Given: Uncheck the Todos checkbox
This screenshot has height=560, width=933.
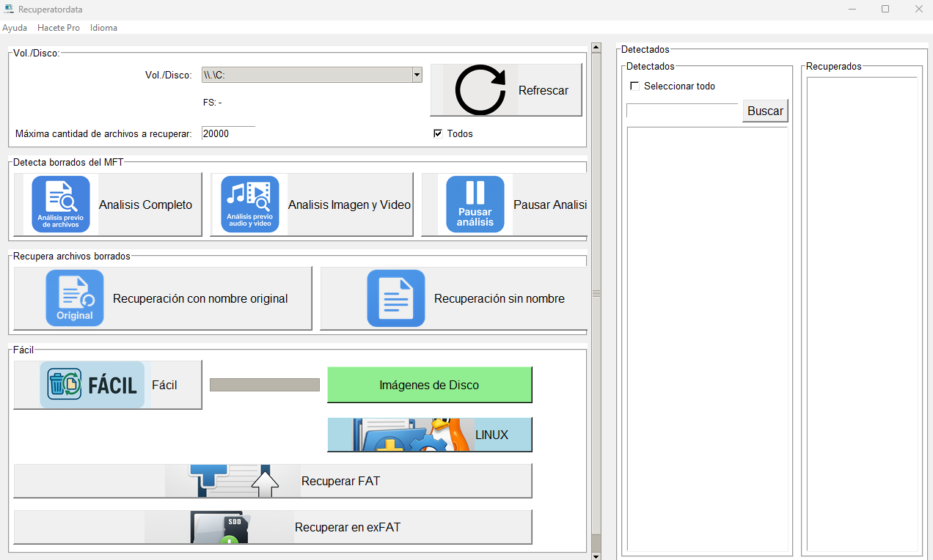Looking at the screenshot, I should pos(438,133).
